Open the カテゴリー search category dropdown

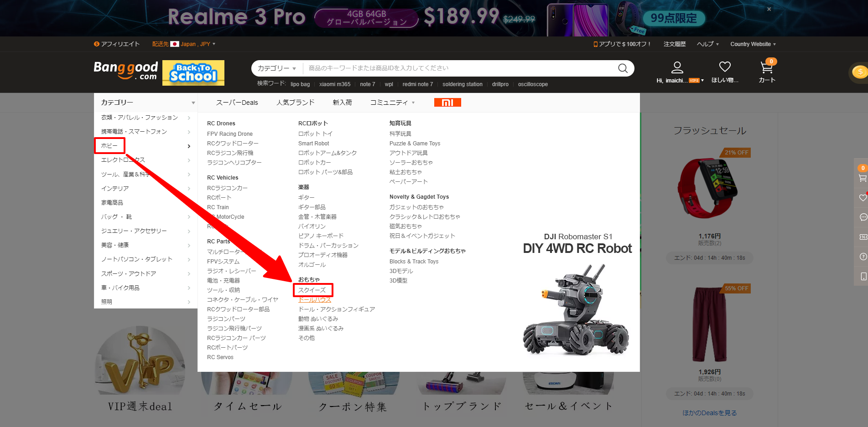(x=276, y=68)
